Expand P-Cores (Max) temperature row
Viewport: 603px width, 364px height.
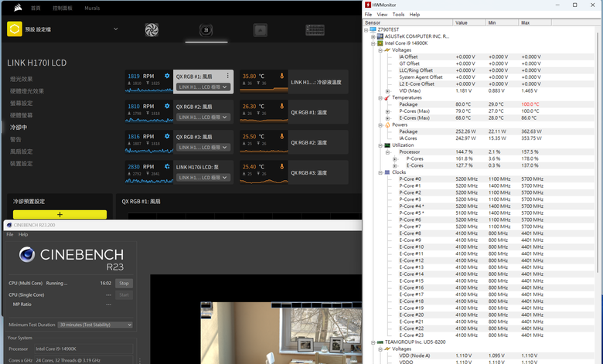click(x=387, y=111)
